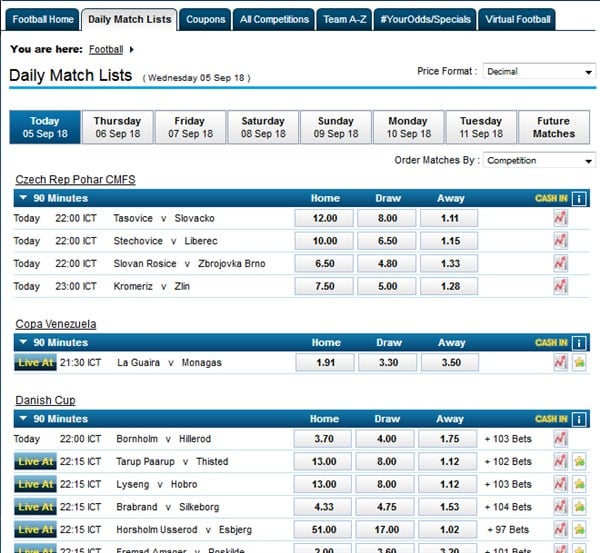Open the Copa Venezuela competition link
600x553 pixels.
[56, 324]
